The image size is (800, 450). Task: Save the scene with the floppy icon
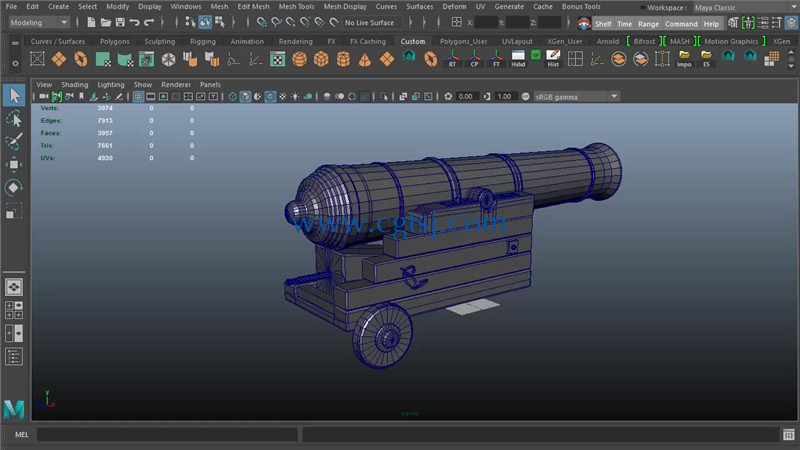tap(120, 22)
